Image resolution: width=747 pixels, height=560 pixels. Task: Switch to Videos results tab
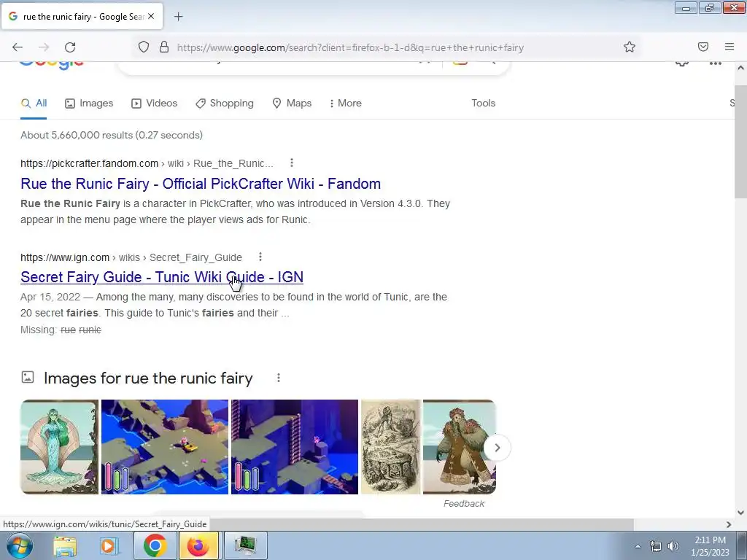tap(155, 104)
